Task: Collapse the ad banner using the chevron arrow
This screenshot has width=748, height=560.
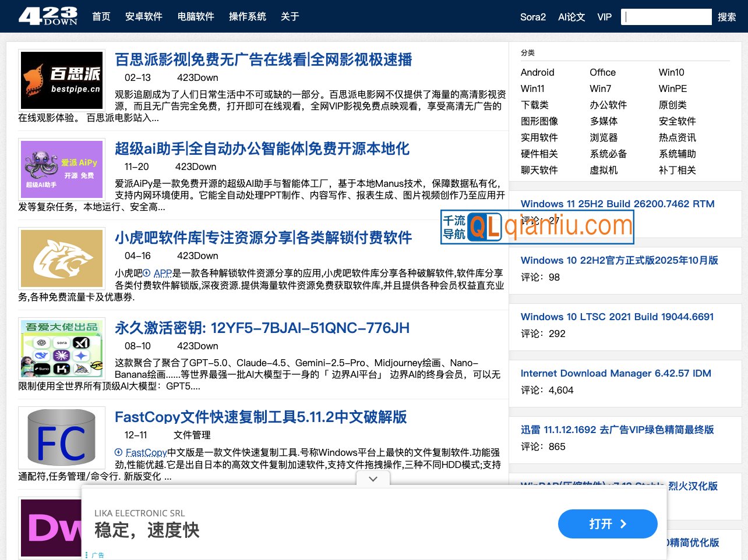Action: [372, 478]
